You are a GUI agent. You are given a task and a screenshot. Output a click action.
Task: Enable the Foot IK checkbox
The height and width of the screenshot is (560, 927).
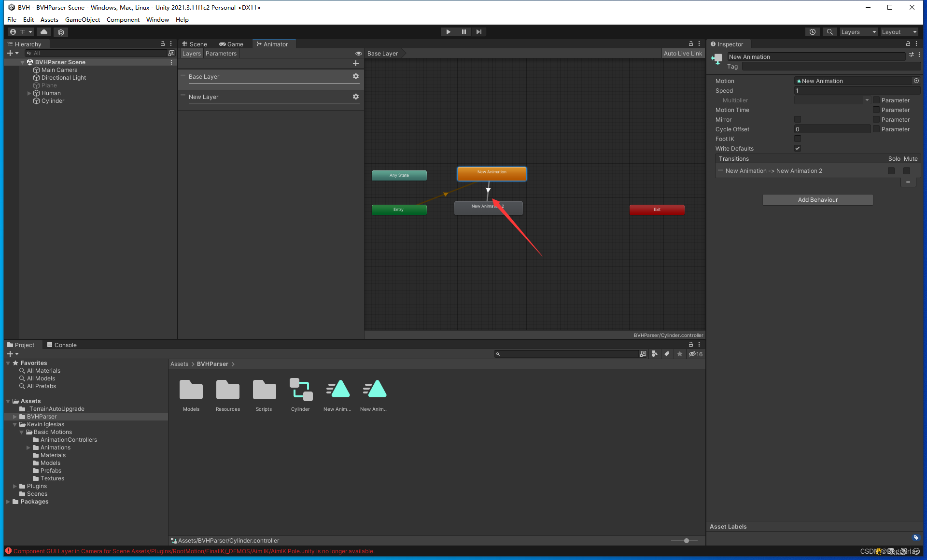point(798,139)
